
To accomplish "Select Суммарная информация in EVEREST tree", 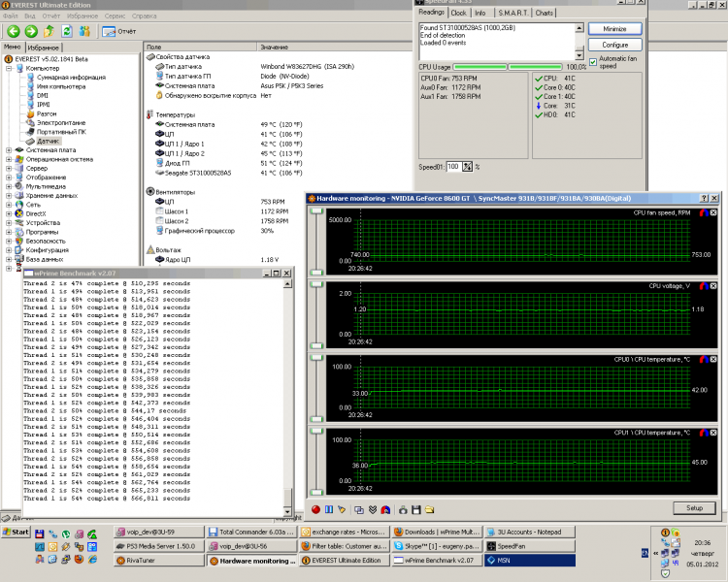I will [x=71, y=77].
